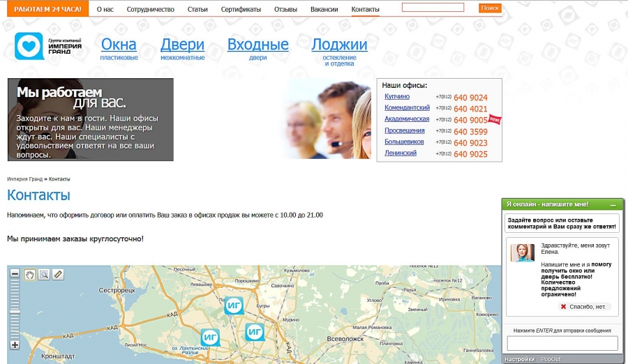This screenshot has height=364, width=628.
Task: Click the topmost ИГ office marker on map
Action: point(234,305)
